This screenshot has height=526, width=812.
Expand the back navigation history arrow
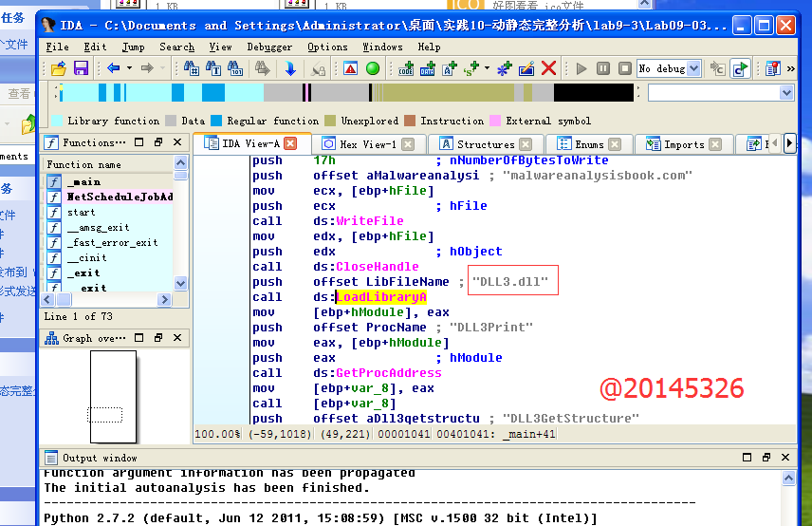click(x=129, y=68)
